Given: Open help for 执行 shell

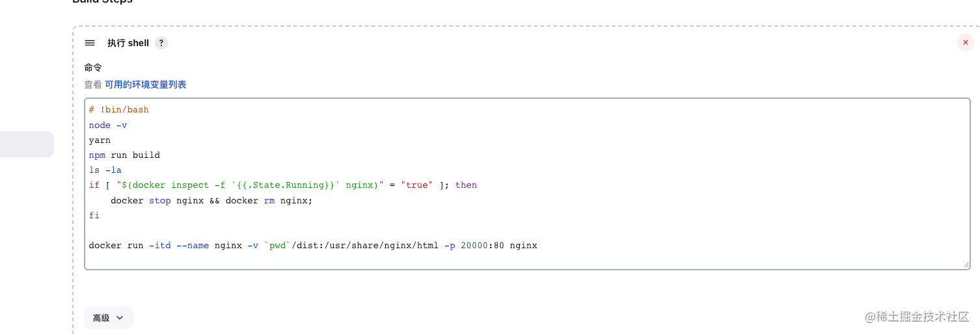Looking at the screenshot, I should click(x=161, y=43).
